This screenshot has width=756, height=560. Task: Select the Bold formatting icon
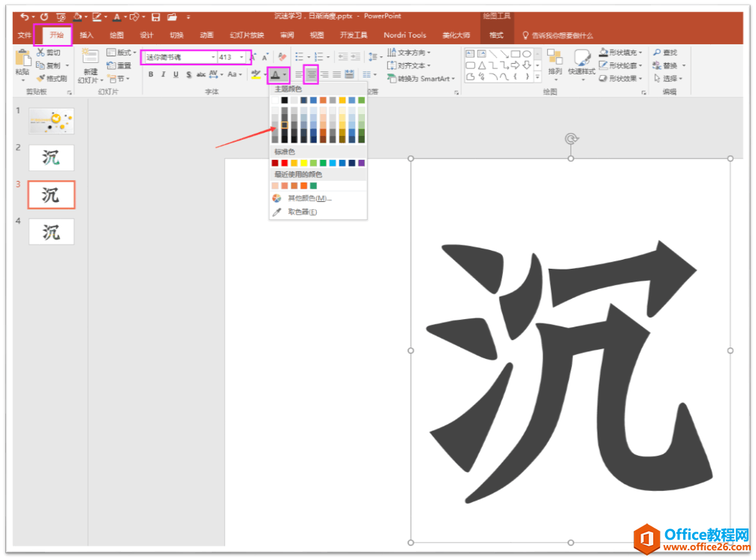point(151,74)
